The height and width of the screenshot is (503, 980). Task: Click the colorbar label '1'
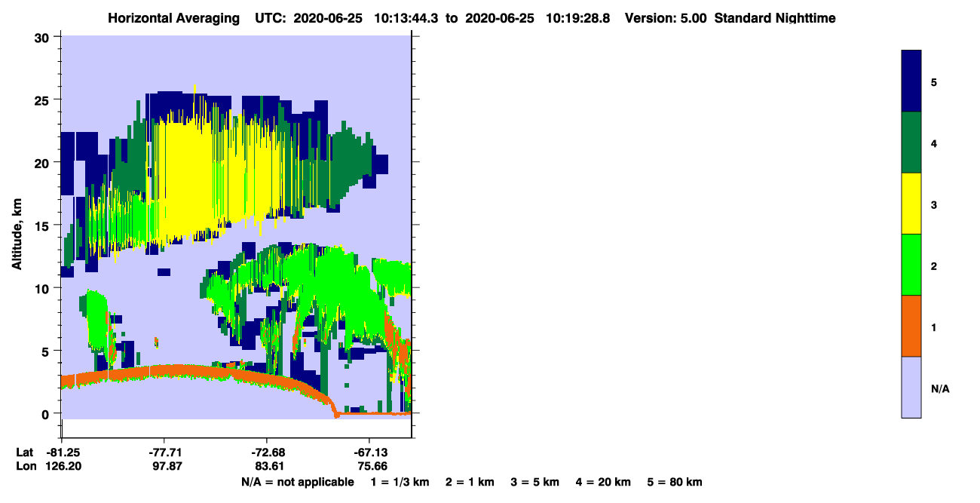tap(934, 327)
